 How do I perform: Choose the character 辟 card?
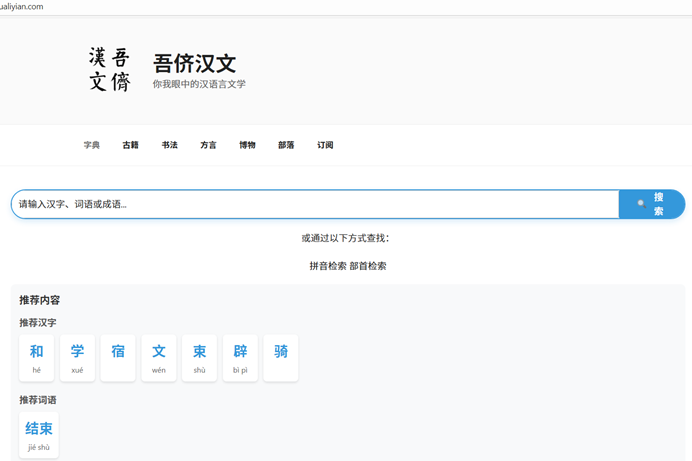click(240, 357)
